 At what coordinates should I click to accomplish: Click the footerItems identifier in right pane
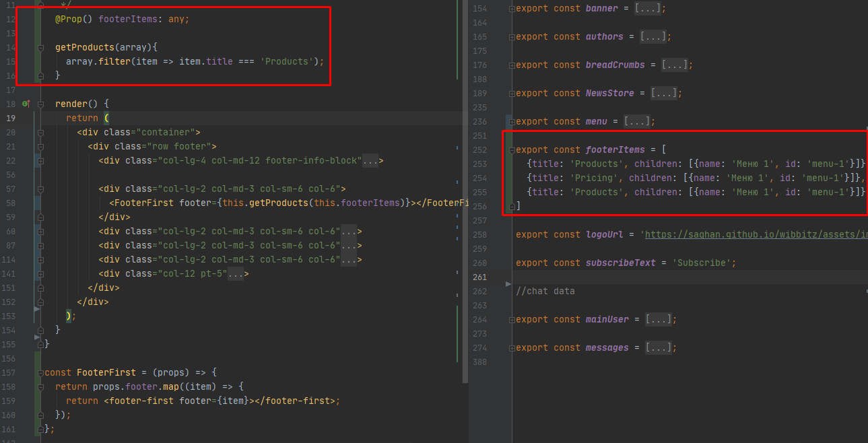[x=615, y=150]
